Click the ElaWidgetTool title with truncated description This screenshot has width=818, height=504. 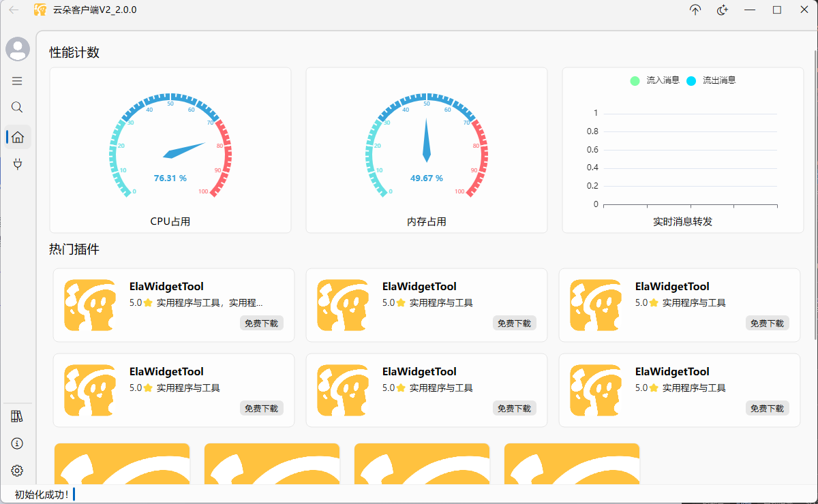click(166, 287)
